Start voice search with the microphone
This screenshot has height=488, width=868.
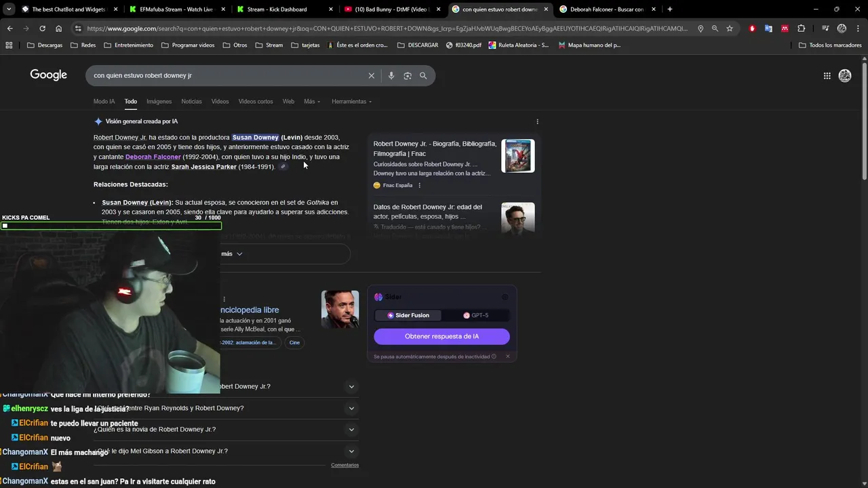click(391, 76)
